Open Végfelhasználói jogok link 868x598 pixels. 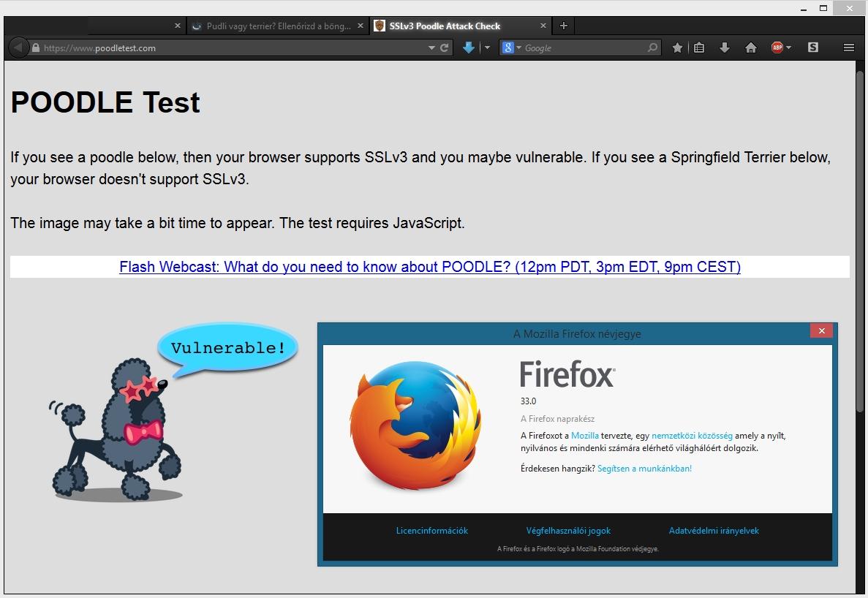click(x=568, y=531)
